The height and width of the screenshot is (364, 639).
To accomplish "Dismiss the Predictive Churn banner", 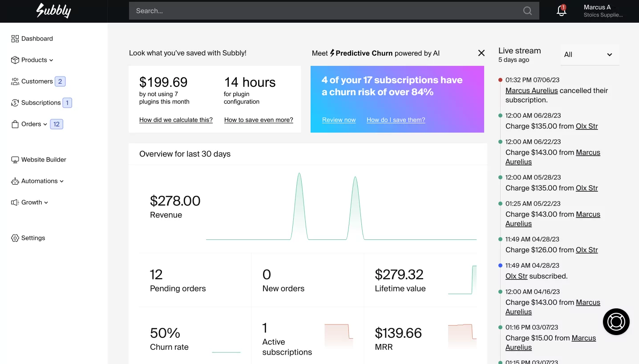I will (x=481, y=53).
